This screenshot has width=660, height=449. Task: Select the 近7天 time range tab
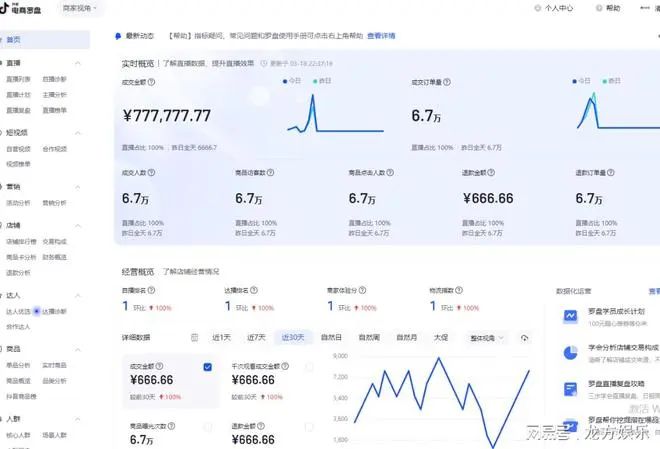pyautogui.click(x=256, y=337)
